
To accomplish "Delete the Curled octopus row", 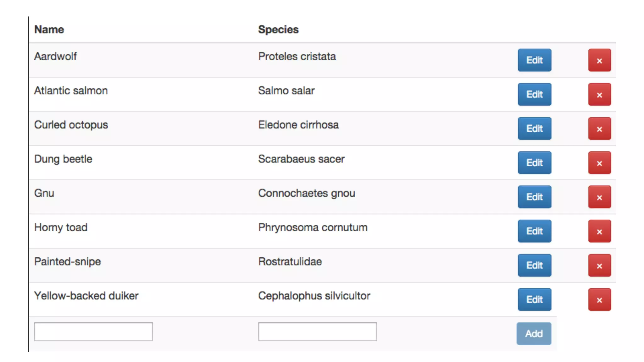I will [599, 129].
